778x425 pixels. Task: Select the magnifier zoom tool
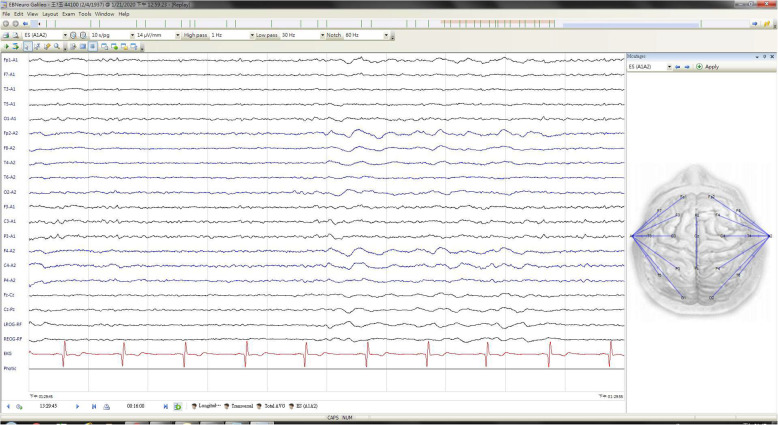coord(57,47)
